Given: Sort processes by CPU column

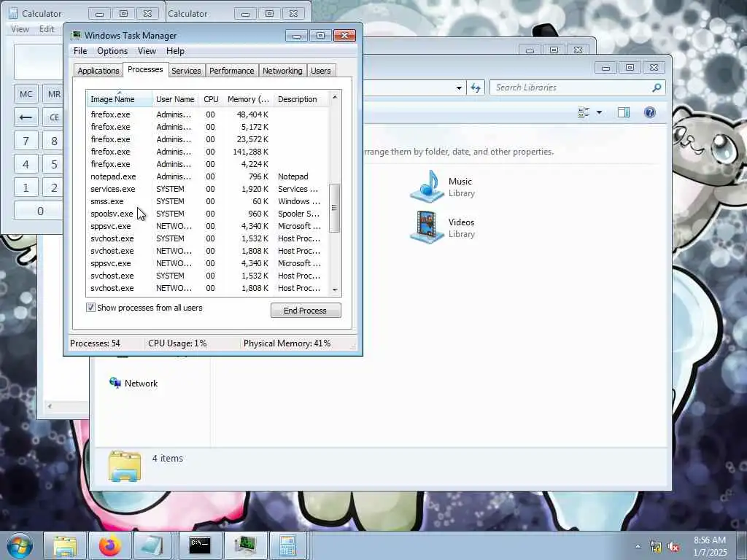Looking at the screenshot, I should click(211, 99).
